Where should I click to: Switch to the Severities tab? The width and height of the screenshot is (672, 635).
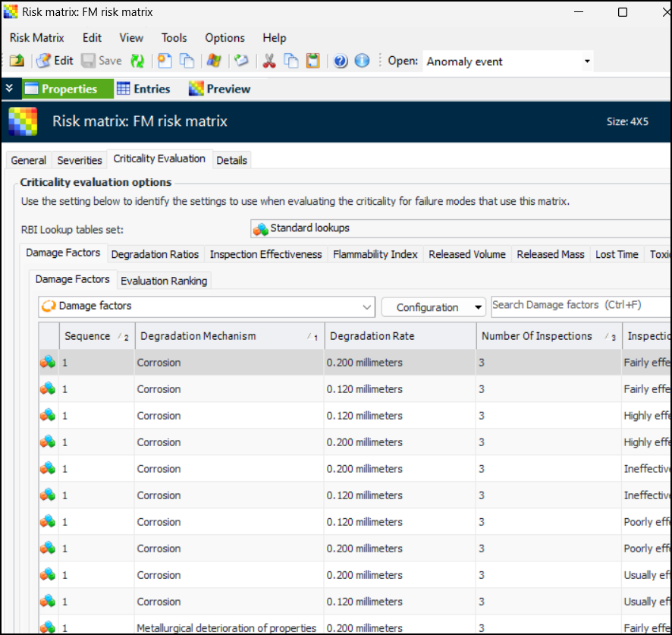(x=80, y=160)
